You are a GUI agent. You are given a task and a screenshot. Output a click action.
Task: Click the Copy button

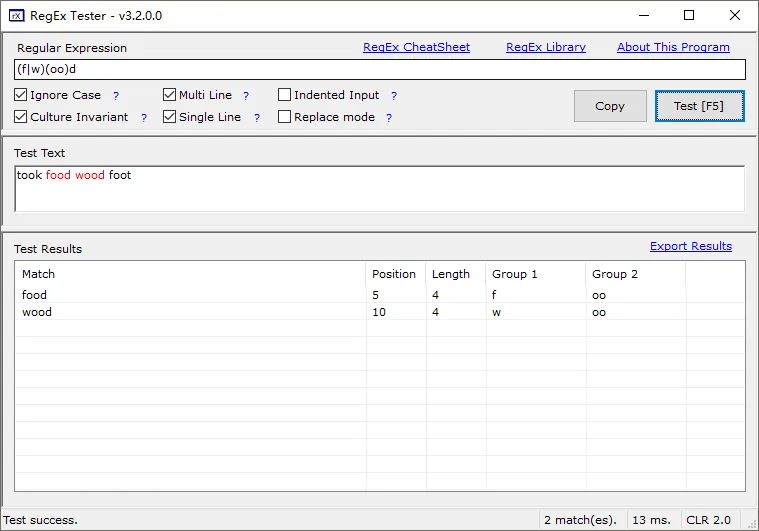pos(610,106)
